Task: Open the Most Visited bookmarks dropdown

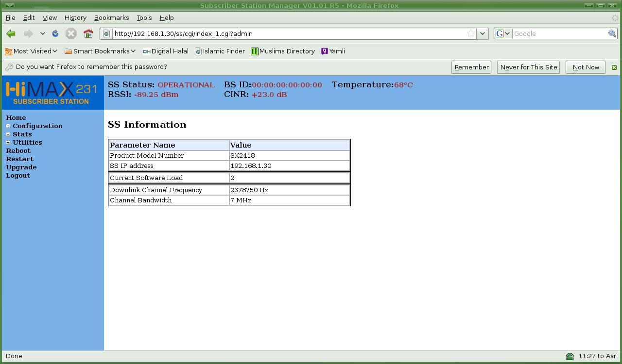Action: (x=32, y=51)
